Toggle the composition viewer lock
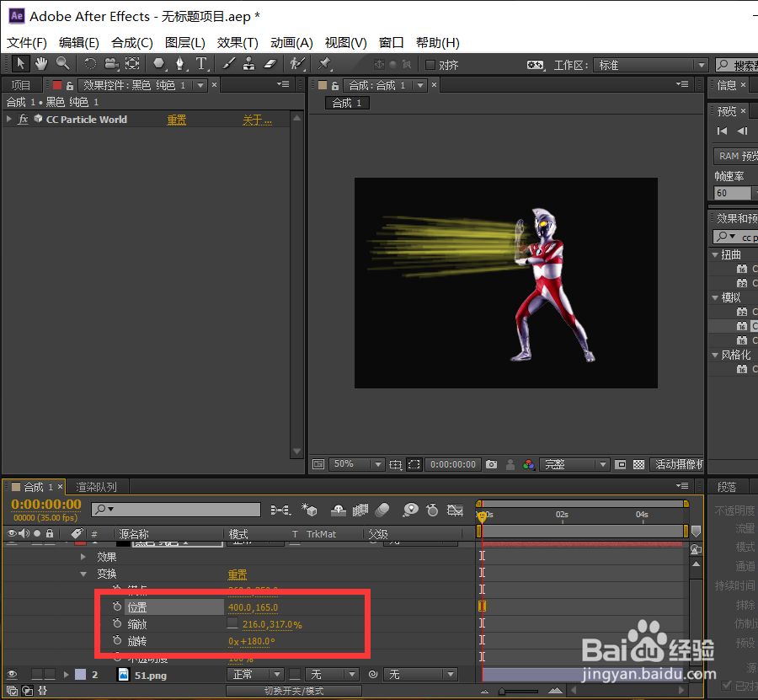 (334, 86)
